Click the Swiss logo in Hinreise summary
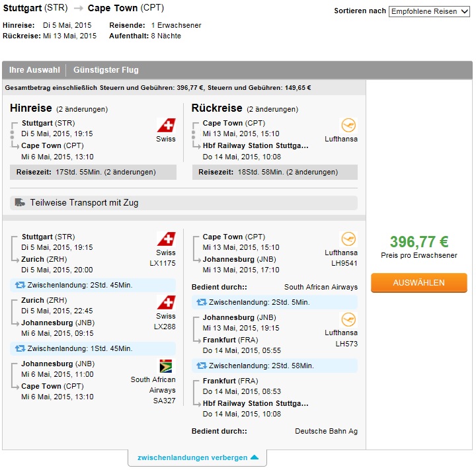This screenshot has width=476, height=470. click(166, 126)
